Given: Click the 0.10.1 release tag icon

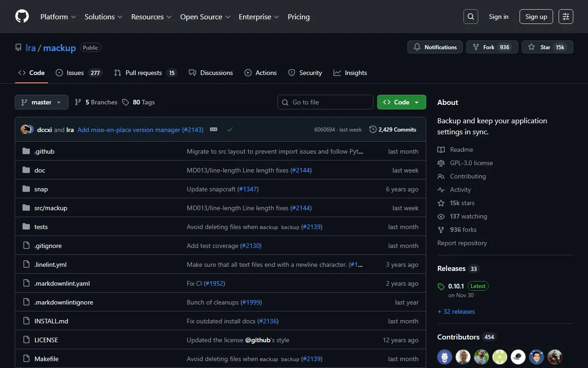Looking at the screenshot, I should (441, 287).
